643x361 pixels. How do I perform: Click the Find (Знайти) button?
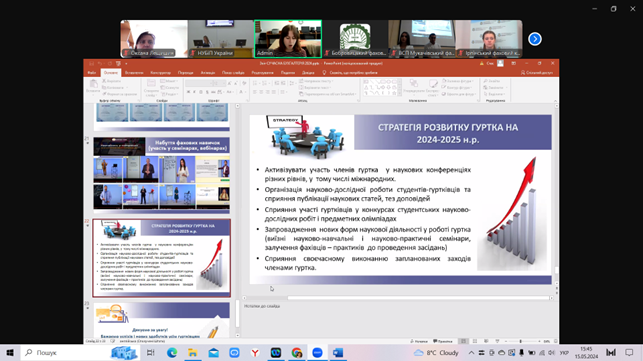491,81
